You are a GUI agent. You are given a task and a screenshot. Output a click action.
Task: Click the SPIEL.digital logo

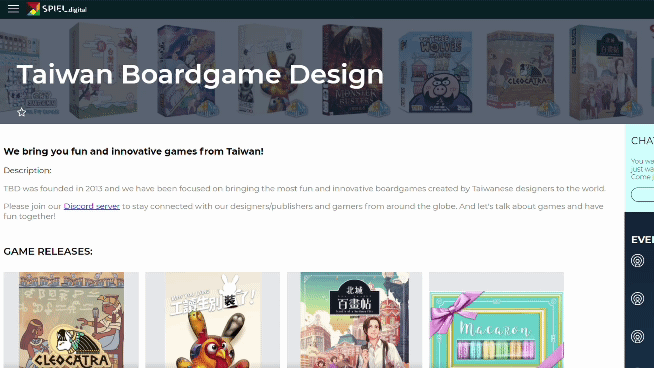(x=57, y=9)
